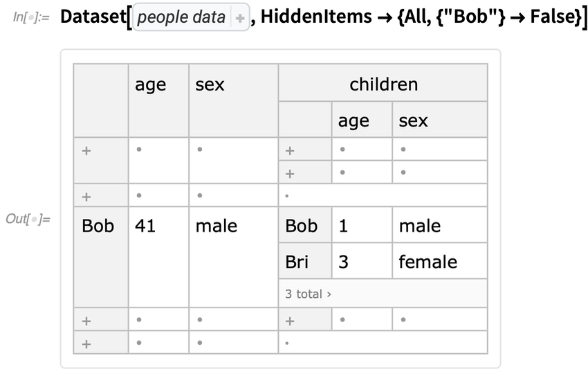Click the child "Bob" key in children column
588x392 pixels.
tap(302, 226)
